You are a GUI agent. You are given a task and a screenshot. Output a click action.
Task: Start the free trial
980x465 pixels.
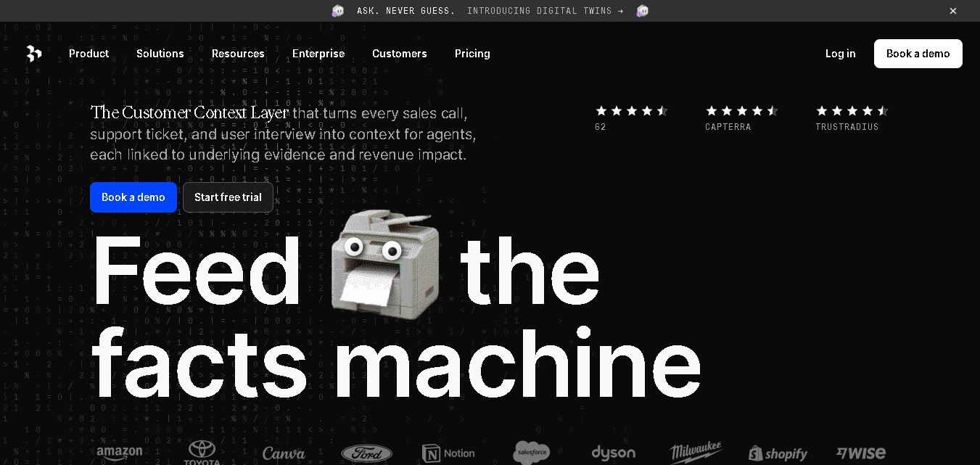(x=228, y=197)
